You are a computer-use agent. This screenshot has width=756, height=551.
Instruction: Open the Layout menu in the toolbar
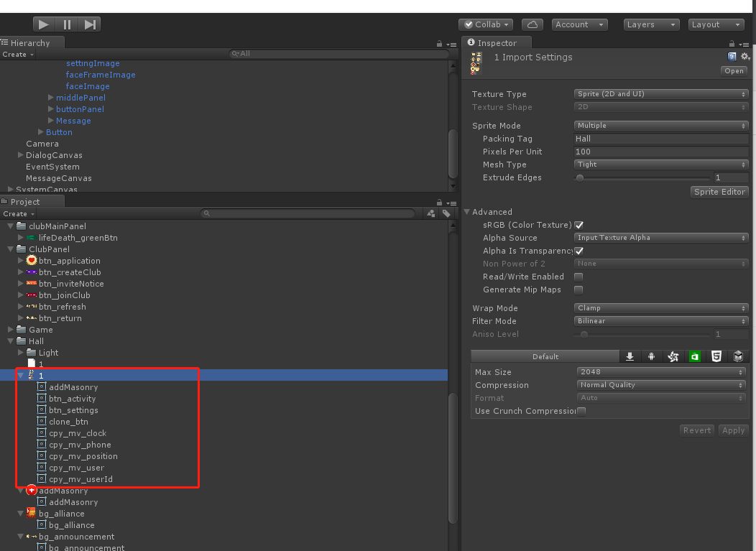click(716, 24)
